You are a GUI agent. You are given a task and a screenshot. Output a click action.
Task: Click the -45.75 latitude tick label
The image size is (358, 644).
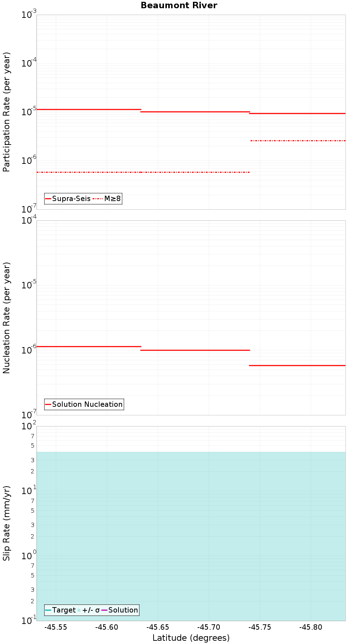click(x=260, y=627)
